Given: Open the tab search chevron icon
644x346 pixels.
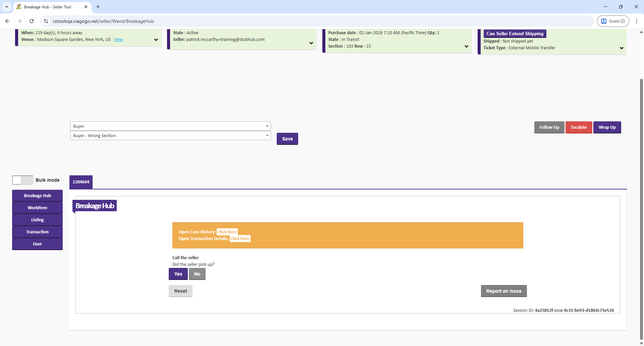Looking at the screenshot, I should [x=7, y=7].
